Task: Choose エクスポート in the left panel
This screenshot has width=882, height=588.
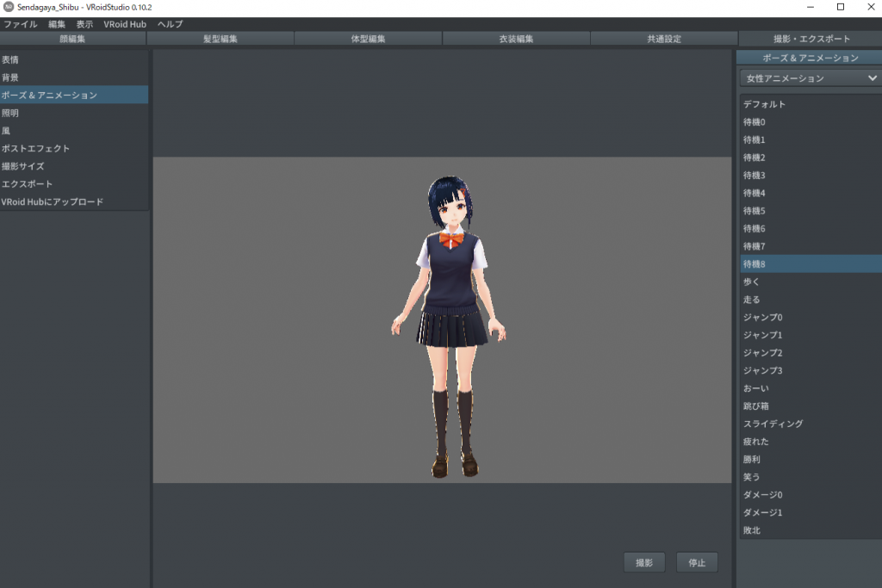Action: click(x=28, y=184)
